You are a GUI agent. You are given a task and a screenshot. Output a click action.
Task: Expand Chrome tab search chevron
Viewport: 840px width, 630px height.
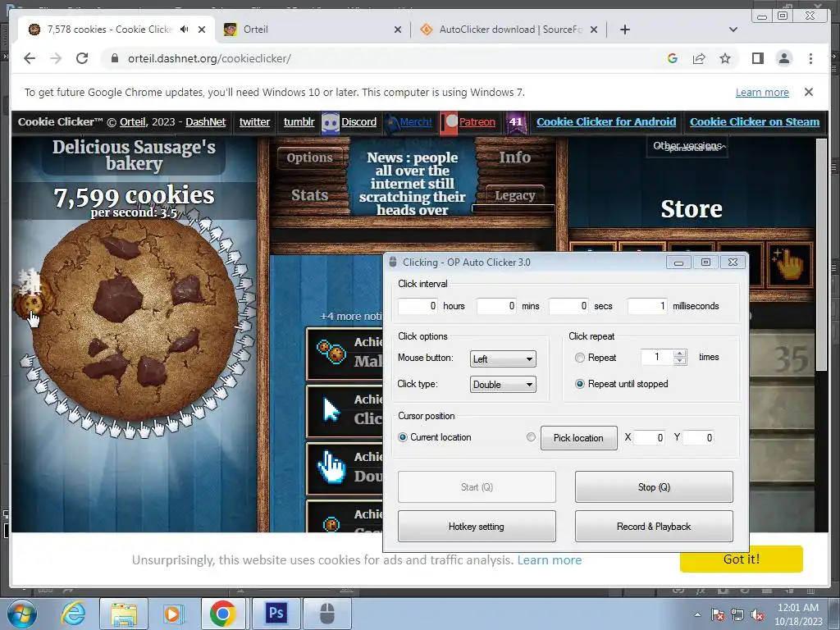733,30
